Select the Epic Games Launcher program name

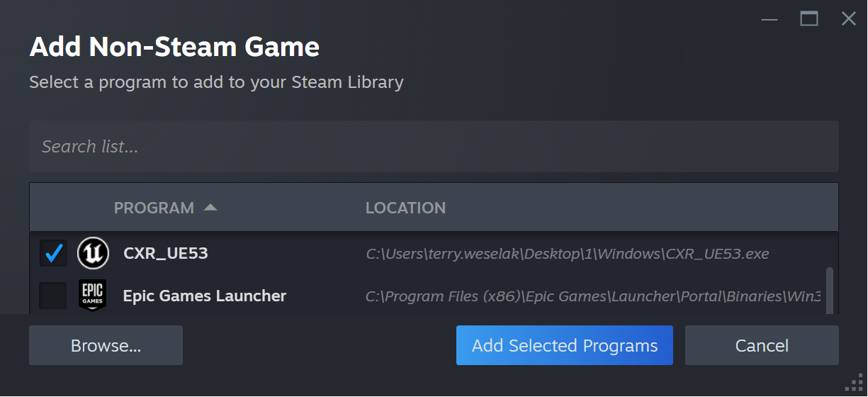[x=205, y=296]
